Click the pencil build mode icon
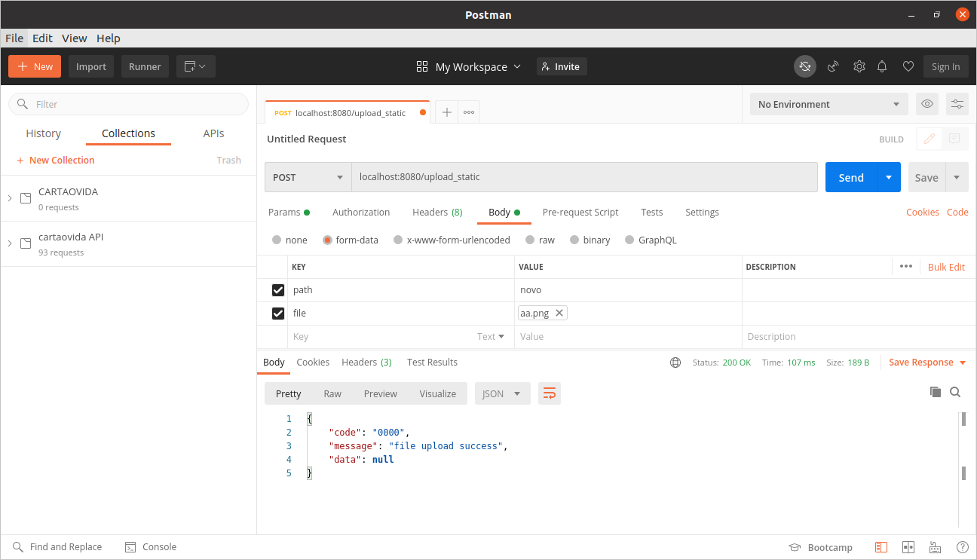Viewport: 977px width, 560px height. tap(930, 139)
